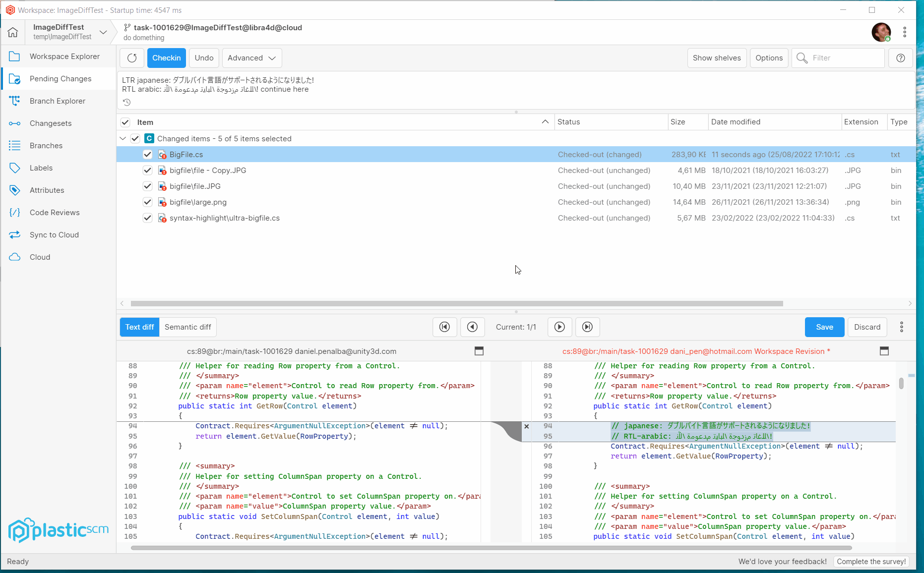Jump to the next difference
924x573 pixels.
tap(559, 327)
